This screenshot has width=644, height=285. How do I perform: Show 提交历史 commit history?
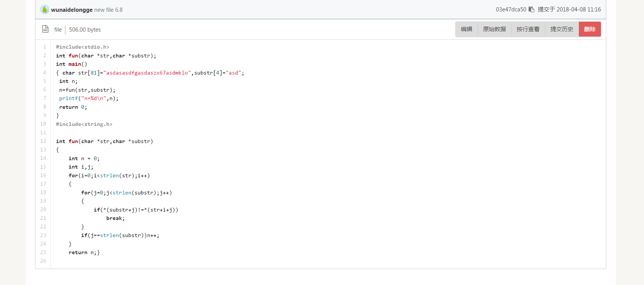(x=562, y=29)
